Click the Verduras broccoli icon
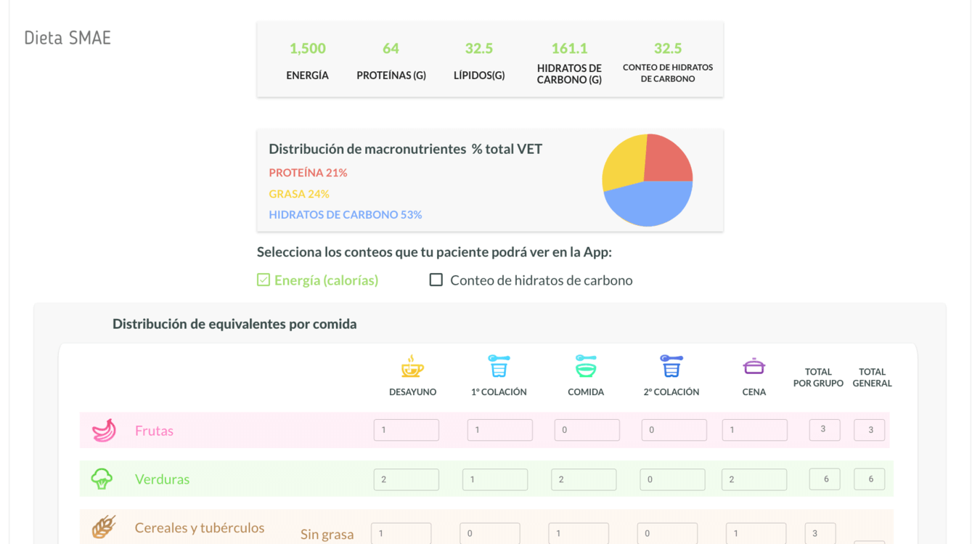Screen dimensions: 980x544 coord(102,479)
